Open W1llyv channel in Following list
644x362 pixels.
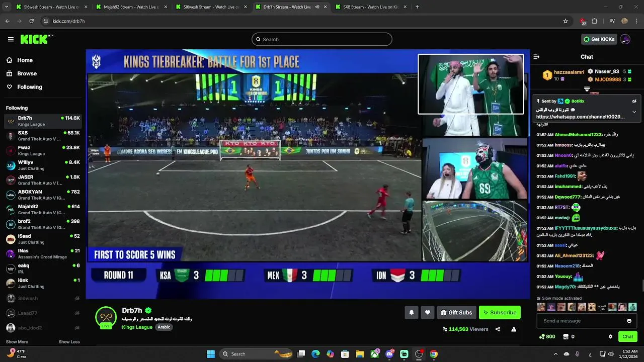pyautogui.click(x=43, y=165)
